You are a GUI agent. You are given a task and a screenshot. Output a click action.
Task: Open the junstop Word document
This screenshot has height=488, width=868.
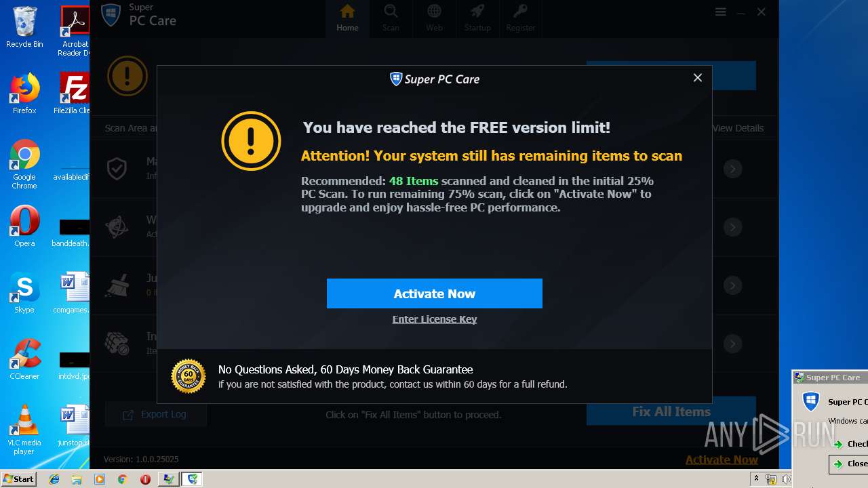pyautogui.click(x=74, y=426)
